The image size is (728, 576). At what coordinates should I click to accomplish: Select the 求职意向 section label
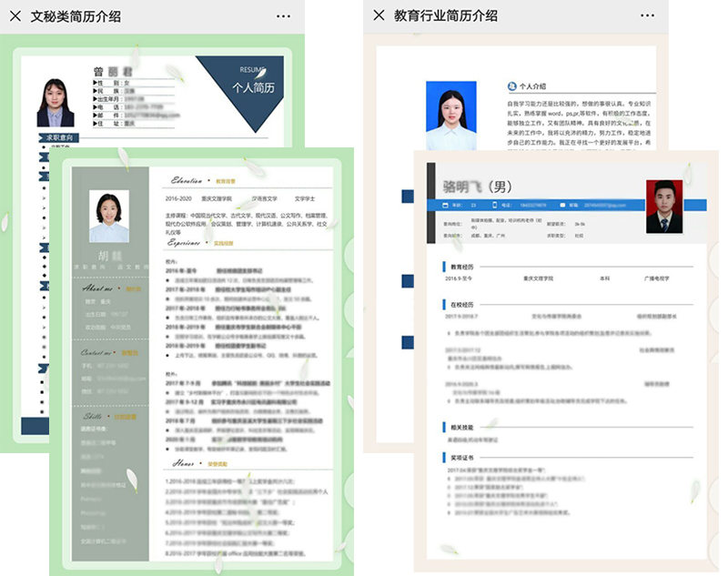(59, 138)
